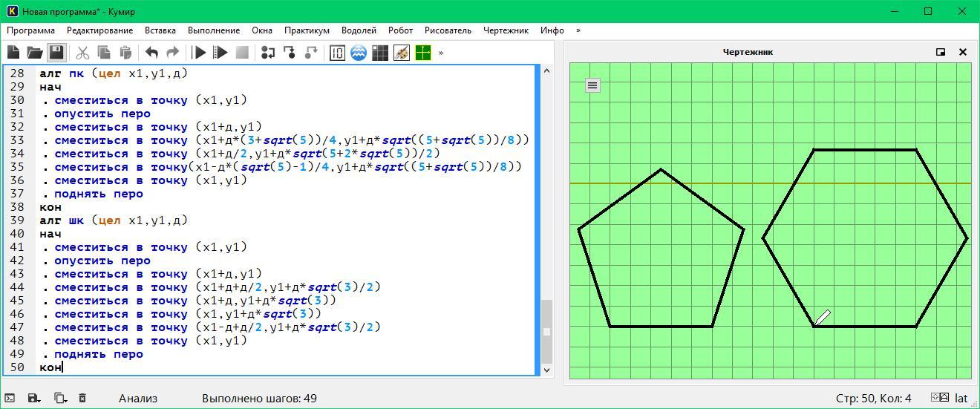Open the Робот menu

click(400, 30)
